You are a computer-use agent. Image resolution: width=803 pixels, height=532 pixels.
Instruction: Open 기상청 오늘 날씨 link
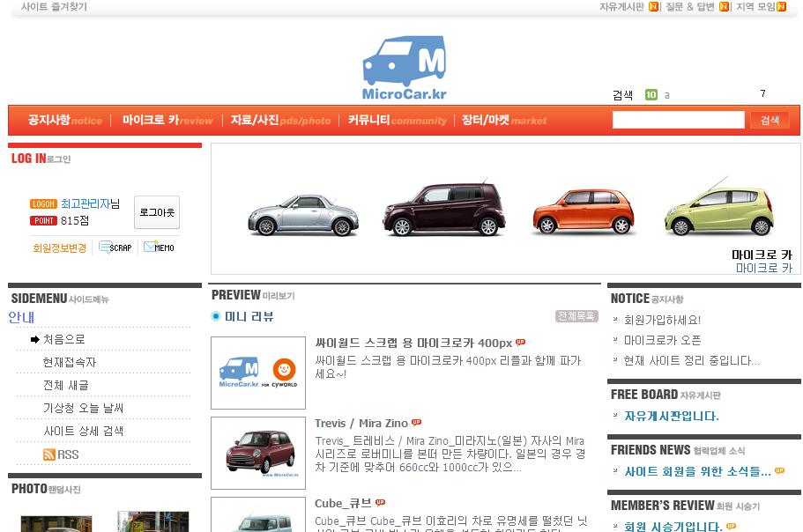coord(84,408)
